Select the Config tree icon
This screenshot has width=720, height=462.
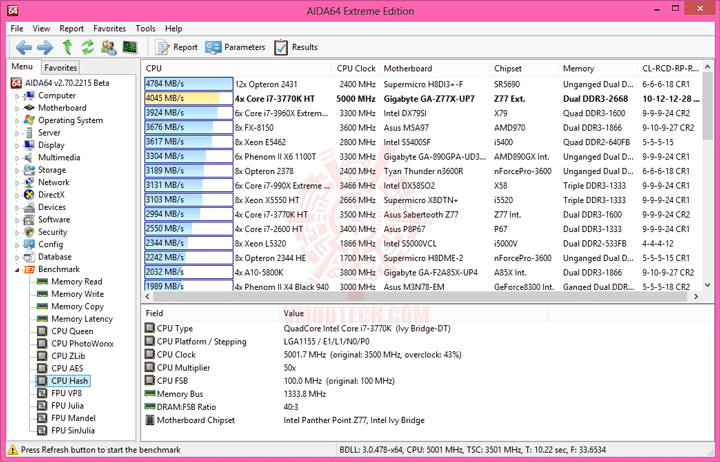pyautogui.click(x=29, y=244)
